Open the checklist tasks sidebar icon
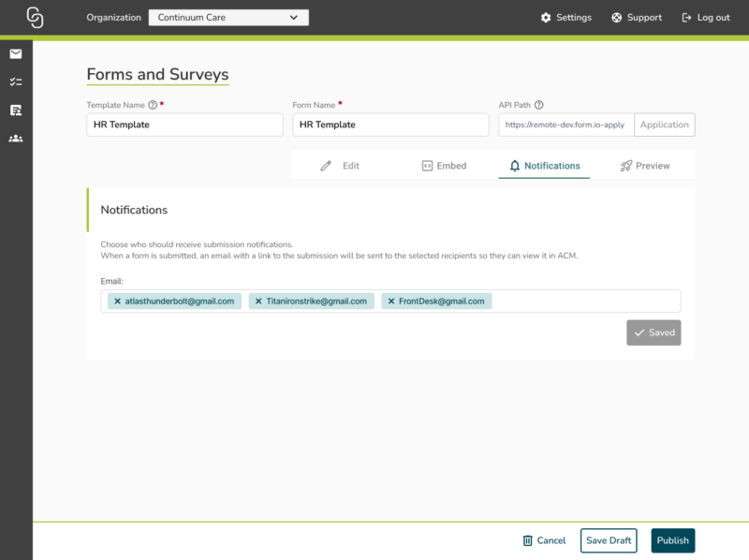The height and width of the screenshot is (560, 749). pos(16,81)
